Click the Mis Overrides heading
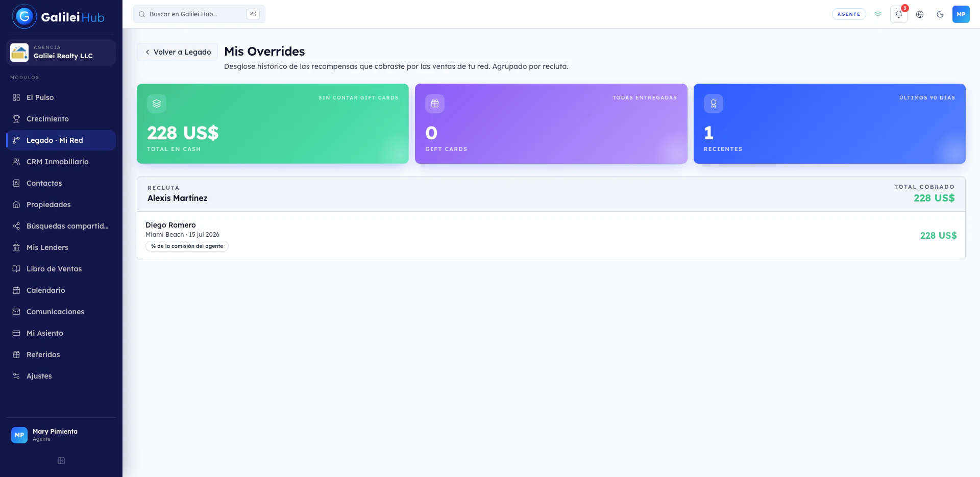 pyautogui.click(x=264, y=52)
